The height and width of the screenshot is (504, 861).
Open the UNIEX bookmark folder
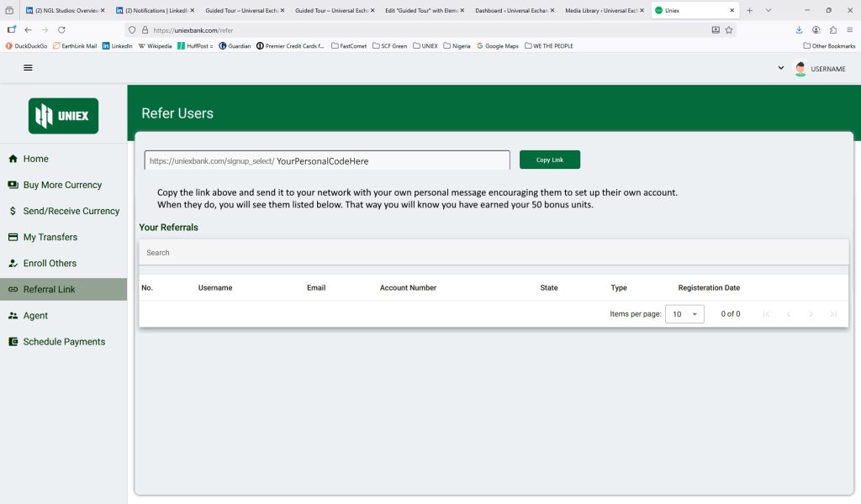coord(425,46)
